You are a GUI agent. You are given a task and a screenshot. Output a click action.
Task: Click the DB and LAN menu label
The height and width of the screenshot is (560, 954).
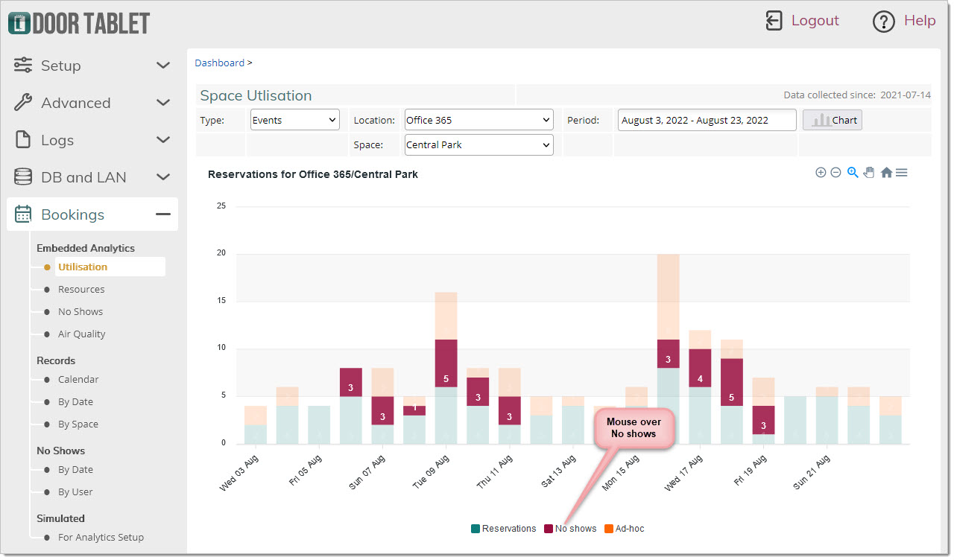coord(83,177)
